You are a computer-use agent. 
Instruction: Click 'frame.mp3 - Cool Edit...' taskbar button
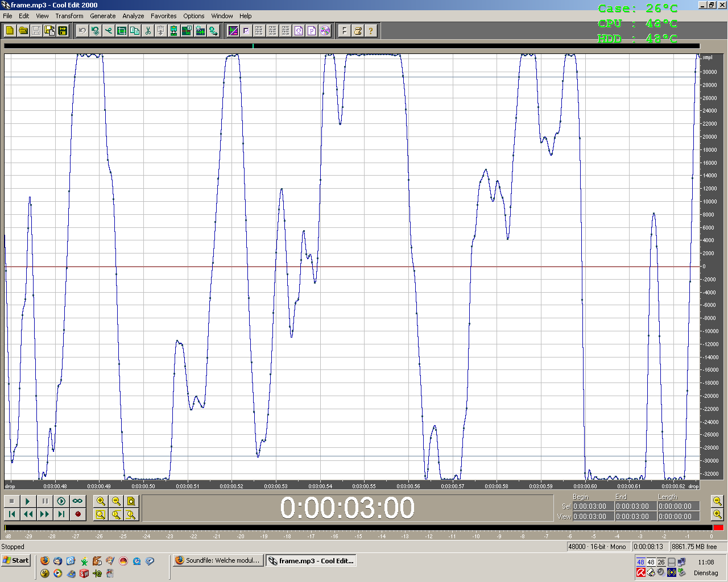point(312,560)
